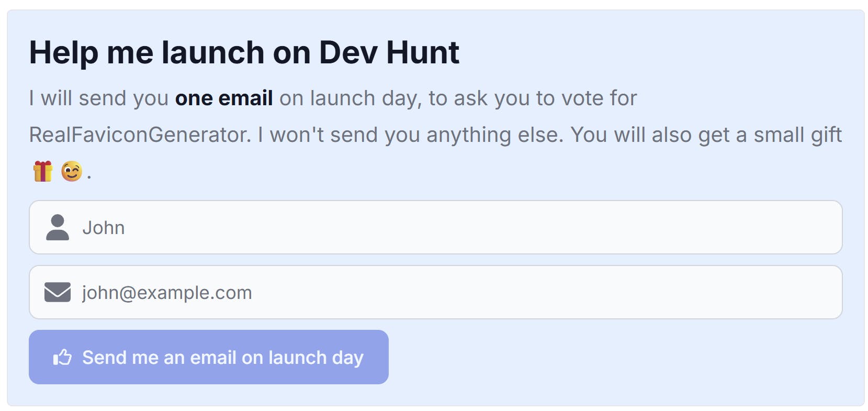Click the I will send you opening words

point(99,98)
